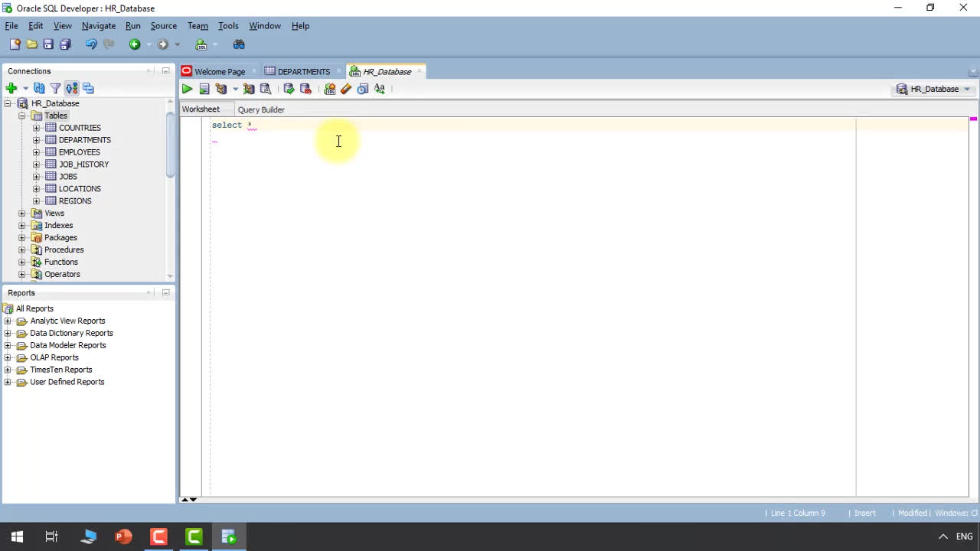Click the Unshared SQL Worksheet icon

[329, 89]
